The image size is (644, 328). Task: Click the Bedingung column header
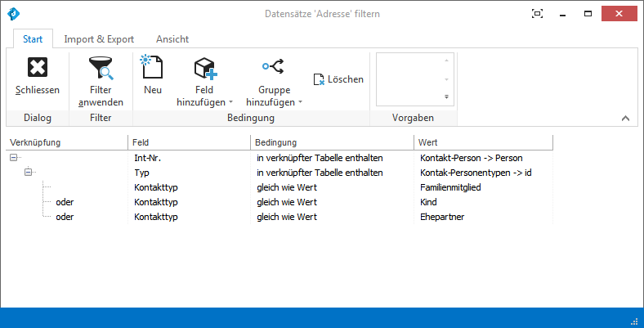[333, 142]
